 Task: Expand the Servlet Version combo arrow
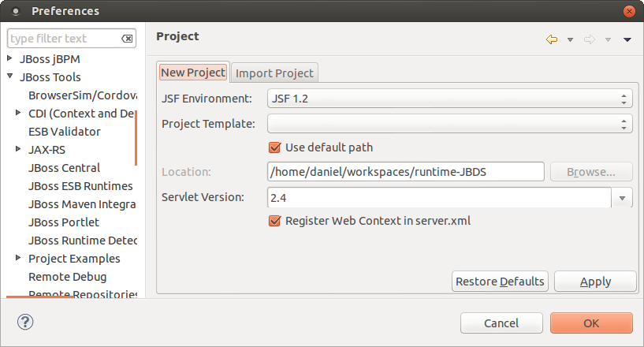[x=622, y=197]
